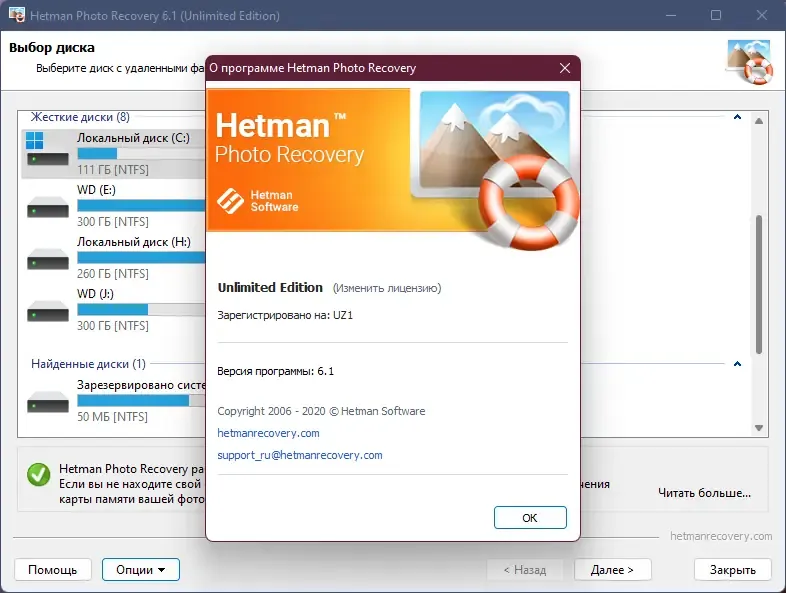Select the Локальный диск (H:) drive icon
Screen dimensions: 786x593
click(x=48, y=259)
